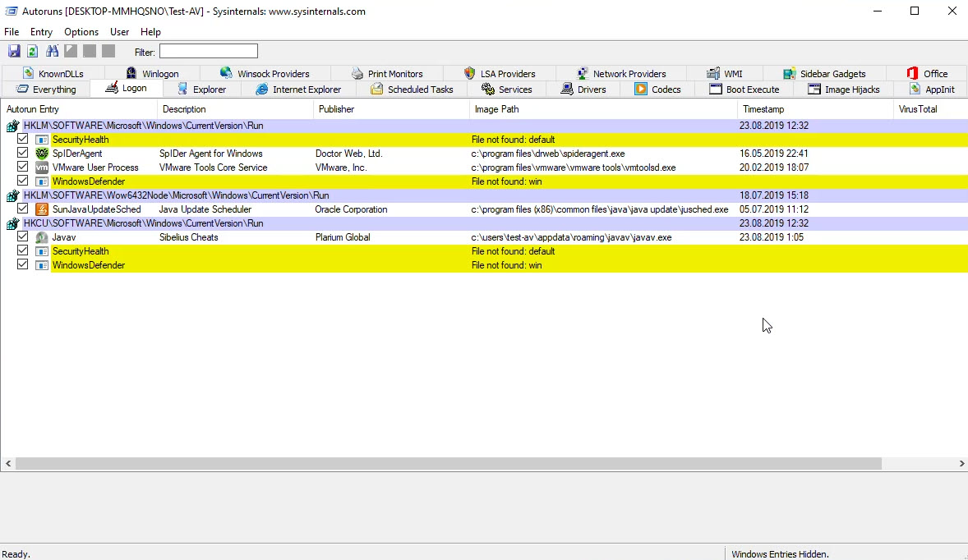Image resolution: width=968 pixels, height=560 pixels.
Task: Sort by the Image Path column header
Action: click(x=603, y=109)
